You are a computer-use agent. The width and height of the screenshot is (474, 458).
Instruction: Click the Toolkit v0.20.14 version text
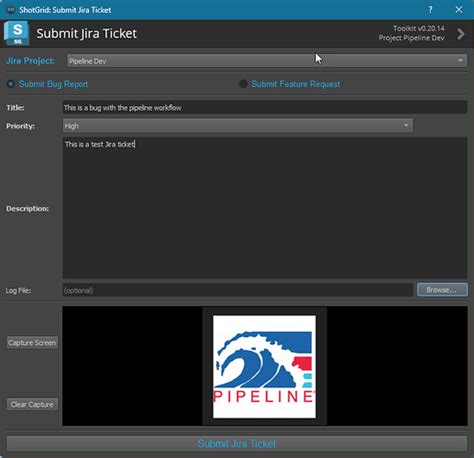pos(419,28)
